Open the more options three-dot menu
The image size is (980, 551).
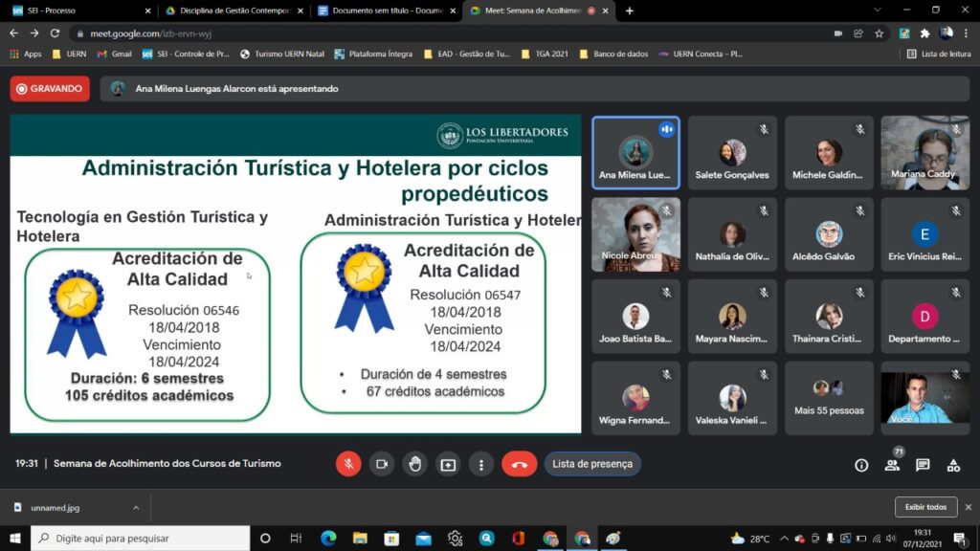[x=480, y=464]
